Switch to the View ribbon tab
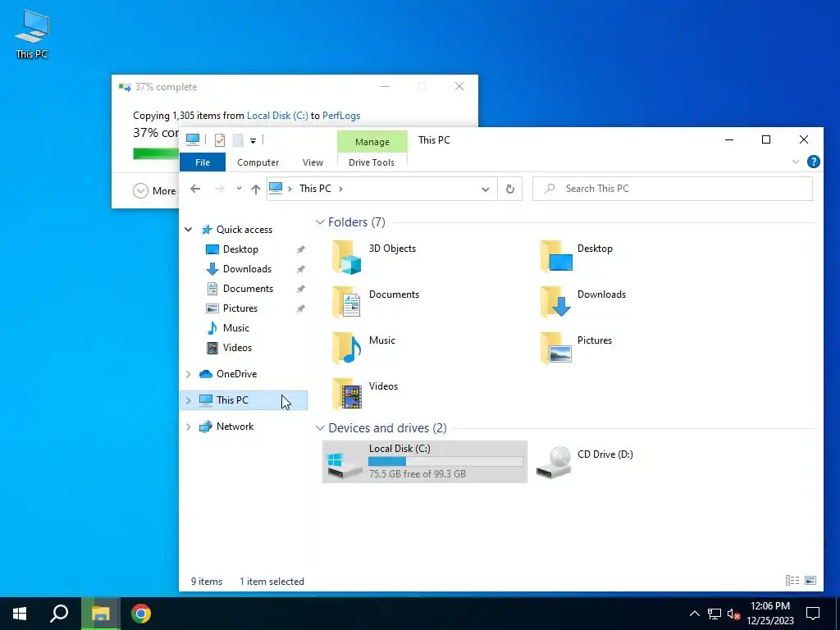The width and height of the screenshot is (840, 630). point(313,162)
